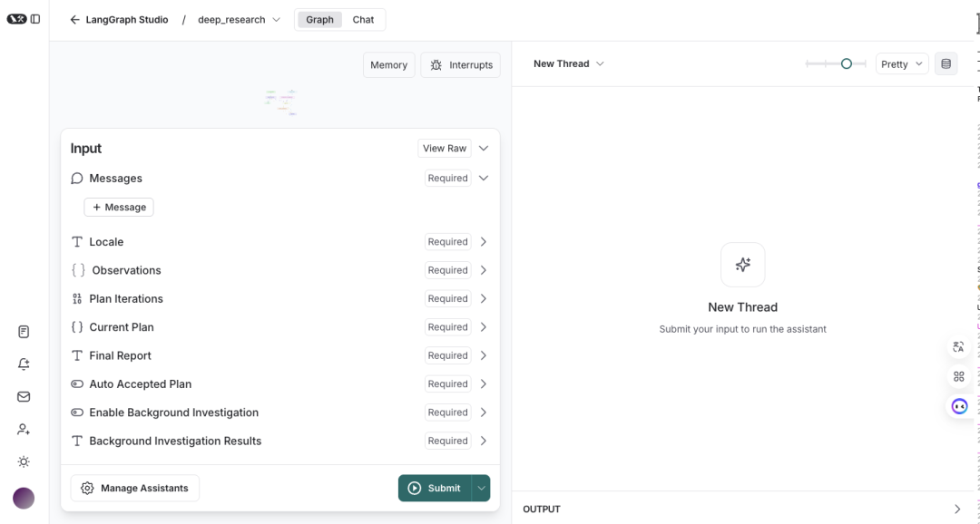This screenshot has width=980, height=524.
Task: Expand the Locale field
Action: (483, 242)
